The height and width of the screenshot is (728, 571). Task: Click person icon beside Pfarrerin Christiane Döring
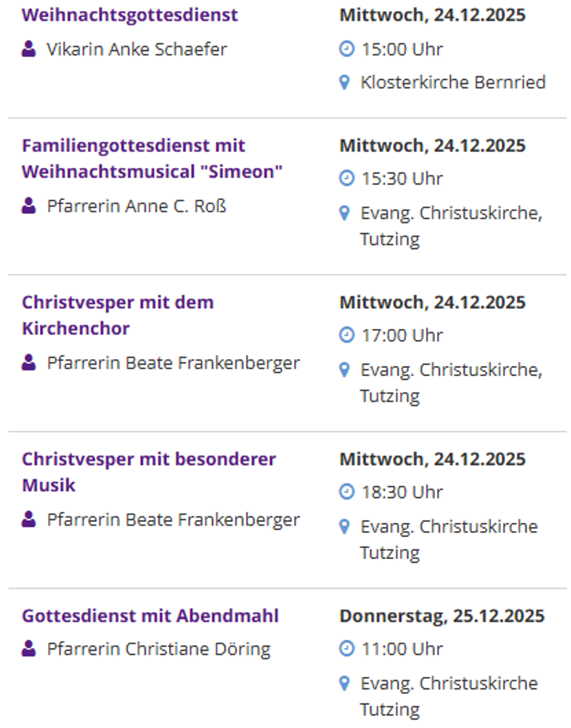[29, 649]
